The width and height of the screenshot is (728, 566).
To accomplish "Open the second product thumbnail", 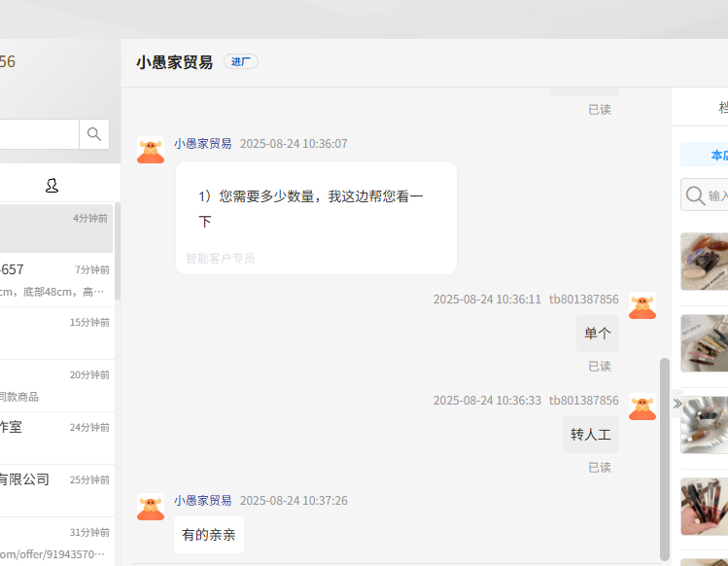I will point(705,343).
